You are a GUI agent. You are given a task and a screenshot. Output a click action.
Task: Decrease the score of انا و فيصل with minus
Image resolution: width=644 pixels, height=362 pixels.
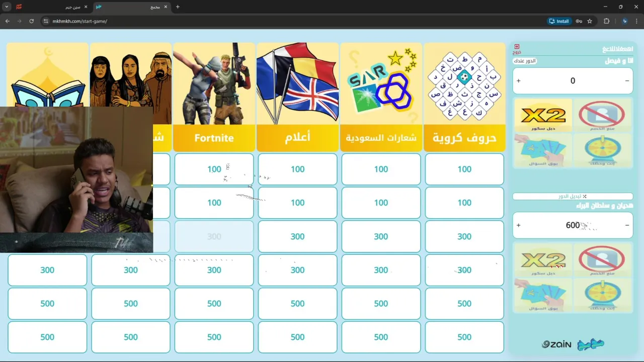click(x=627, y=80)
